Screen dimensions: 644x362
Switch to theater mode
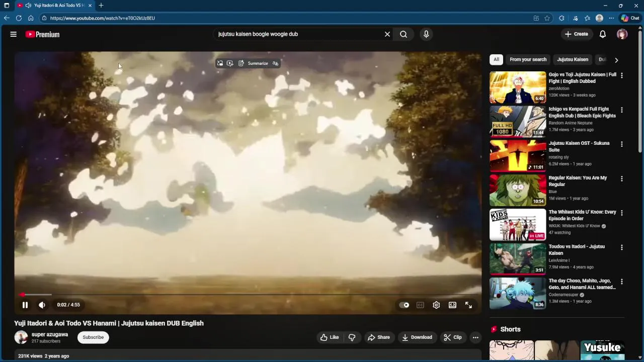tap(452, 305)
